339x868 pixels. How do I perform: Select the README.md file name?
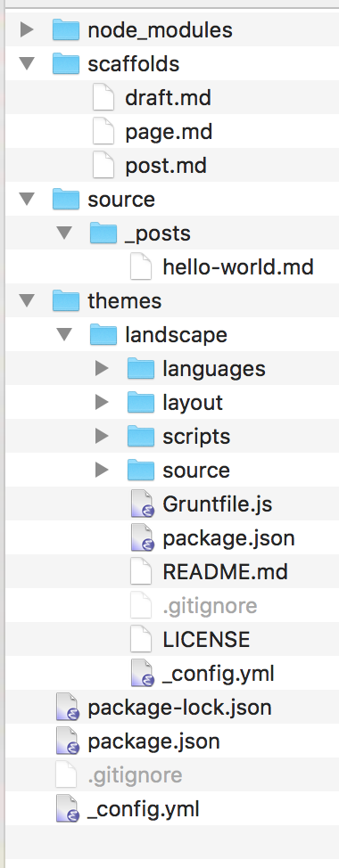point(226,571)
